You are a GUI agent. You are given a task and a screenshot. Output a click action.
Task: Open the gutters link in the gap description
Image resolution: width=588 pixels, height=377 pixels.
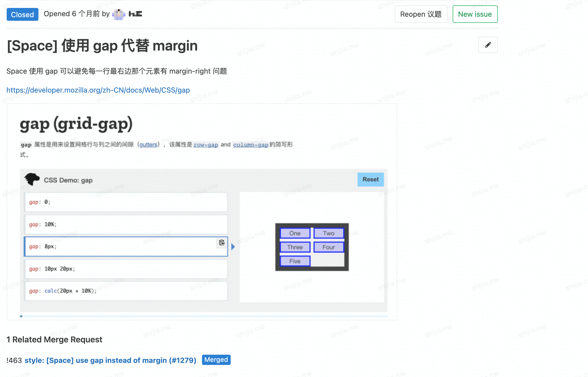tap(148, 145)
